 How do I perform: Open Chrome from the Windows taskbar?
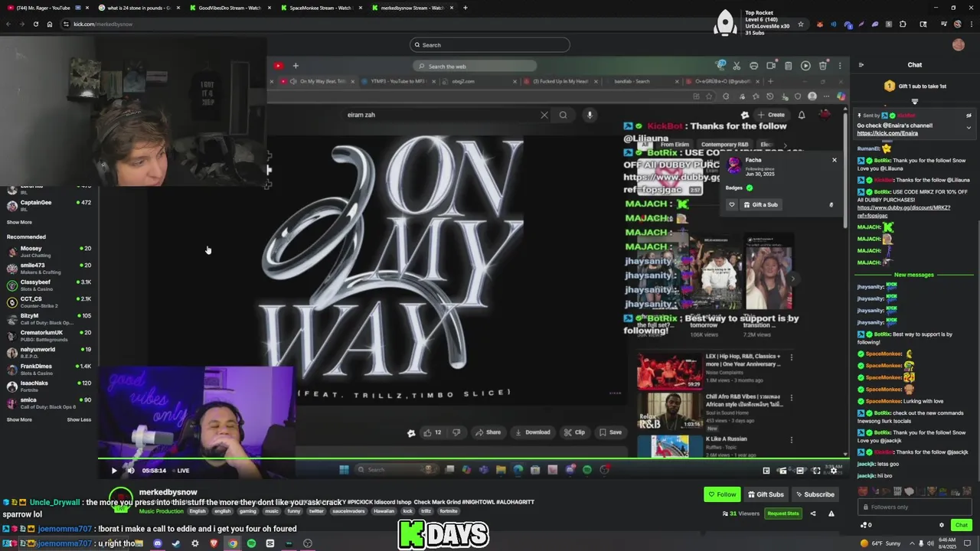point(232,543)
